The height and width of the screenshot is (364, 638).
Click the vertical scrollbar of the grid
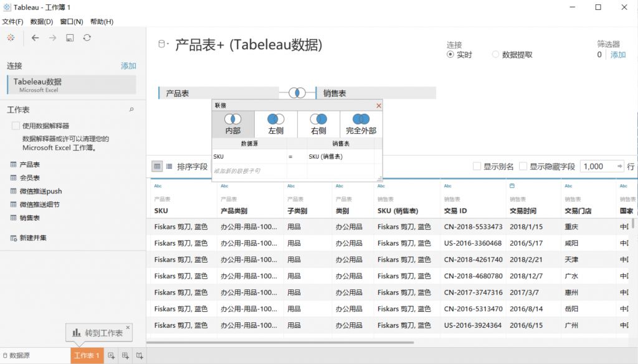[x=633, y=224]
